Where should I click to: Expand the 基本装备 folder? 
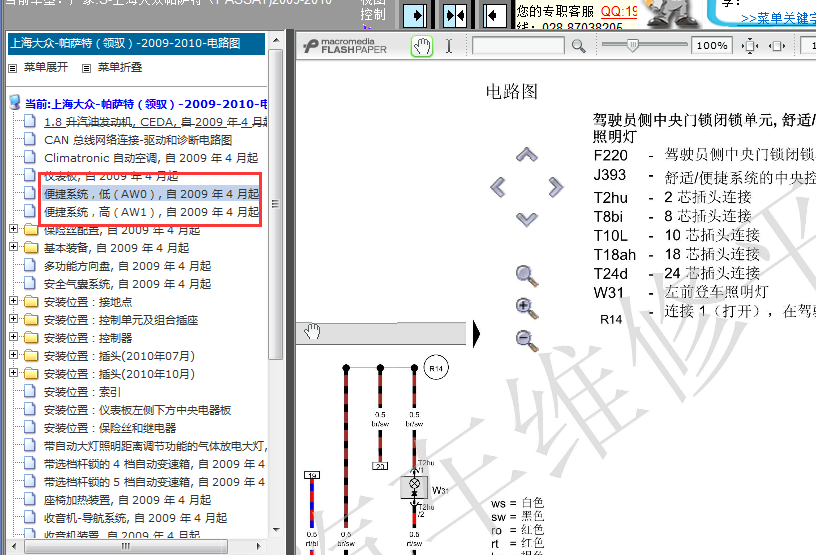[14, 247]
